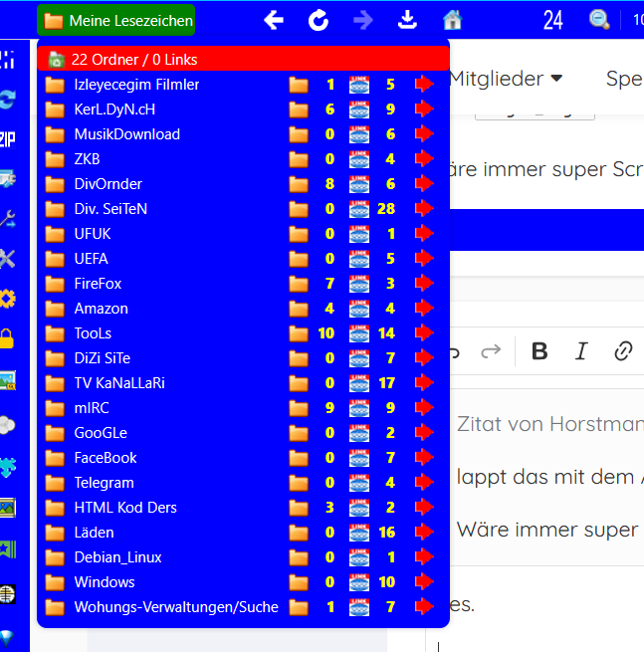Screen dimensions: 644x652
Task: Click red arrow in TooLs row
Action: point(424,333)
